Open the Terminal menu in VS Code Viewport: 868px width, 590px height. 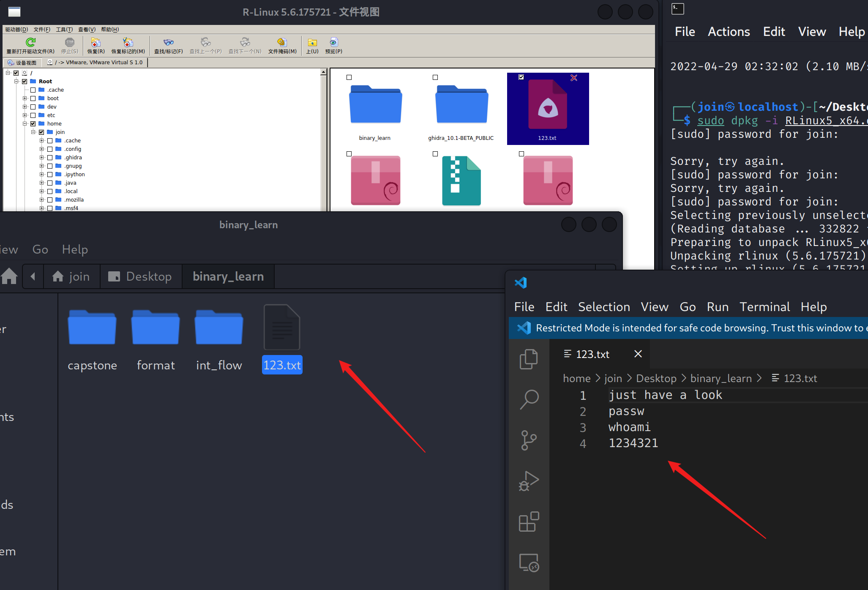(764, 307)
